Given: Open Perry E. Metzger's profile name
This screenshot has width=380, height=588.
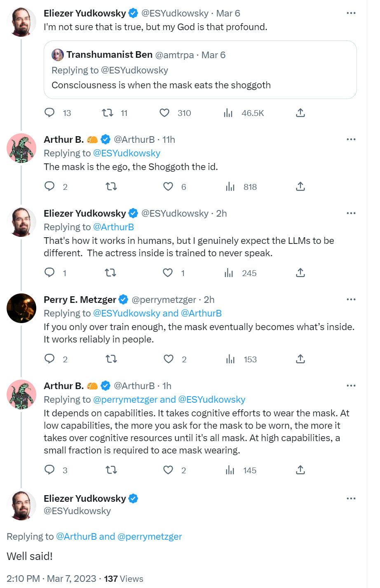Looking at the screenshot, I should tap(80, 300).
